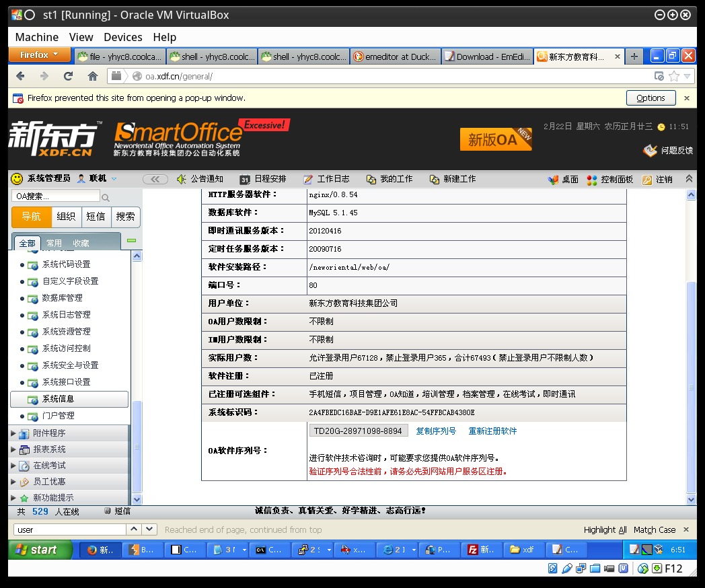Open the 我的工作 toolbar item
This screenshot has width=705, height=588.
point(389,179)
